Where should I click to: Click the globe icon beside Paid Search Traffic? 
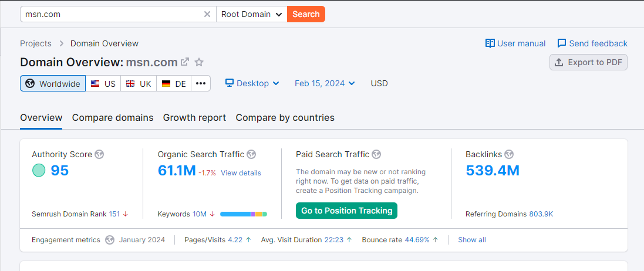click(x=376, y=154)
